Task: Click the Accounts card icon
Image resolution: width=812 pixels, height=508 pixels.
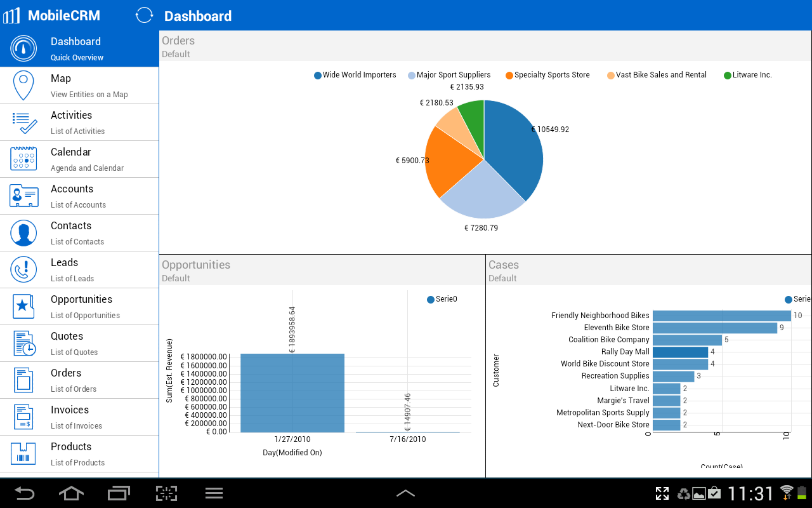Action: point(23,196)
